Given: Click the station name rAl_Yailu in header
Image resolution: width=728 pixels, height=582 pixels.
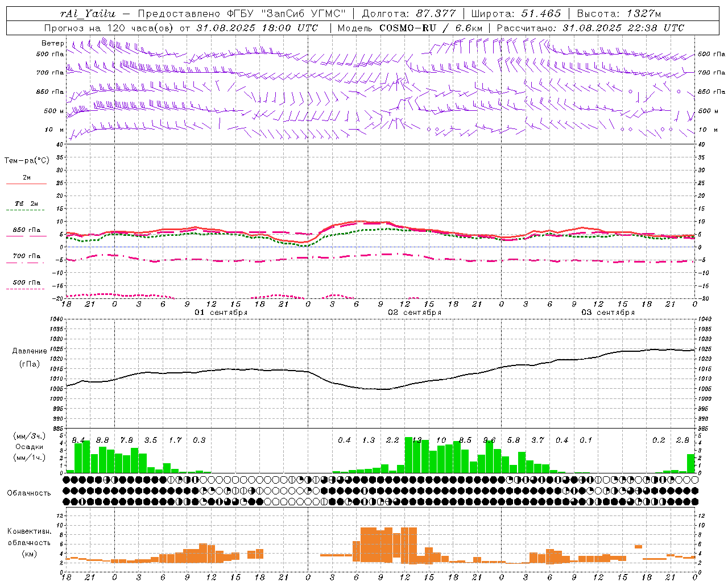Looking at the screenshot, I should point(88,14).
